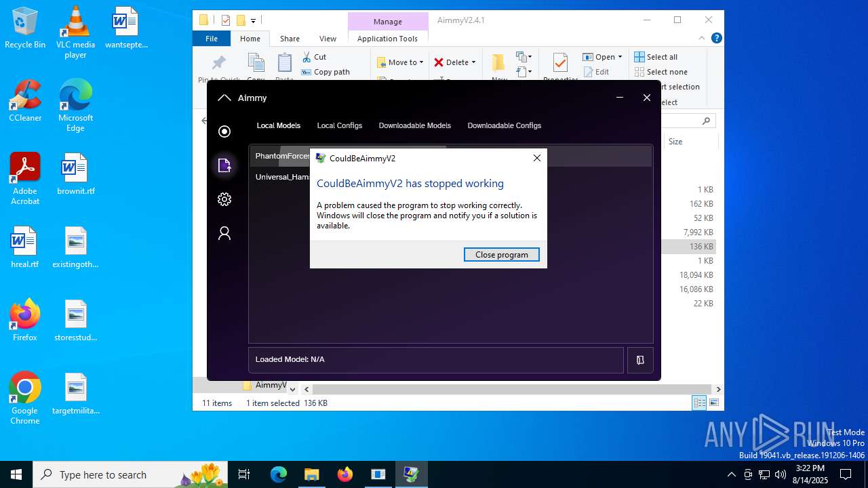This screenshot has height=488, width=868.
Task: Open the notification center icon
Action: [846, 474]
